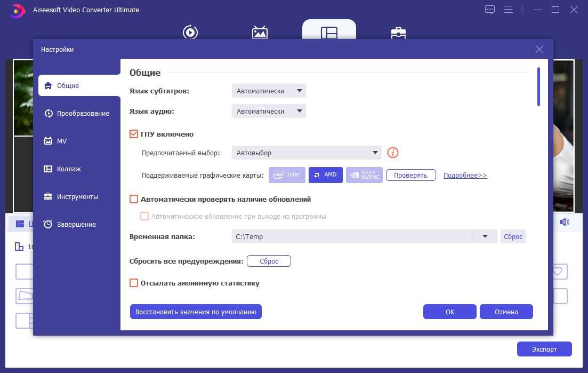Click the Проверять button
This screenshot has width=588, height=373.
tap(410, 175)
